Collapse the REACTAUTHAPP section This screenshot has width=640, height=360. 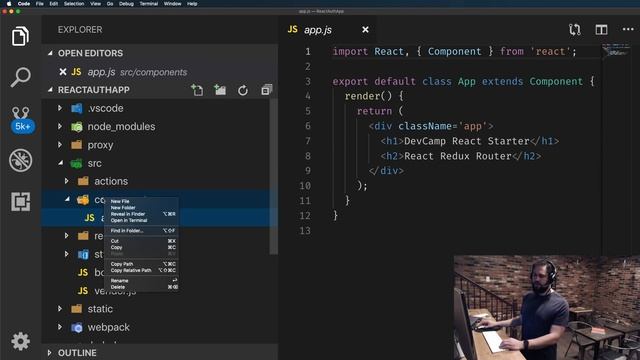click(x=50, y=90)
